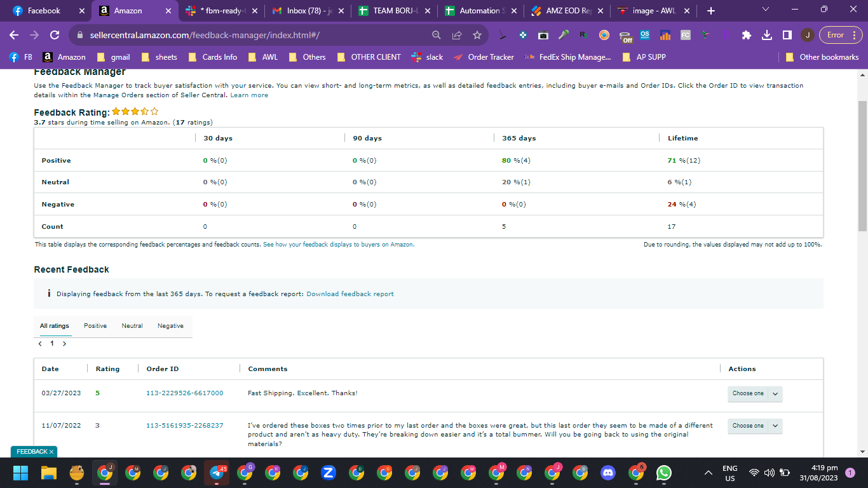The height and width of the screenshot is (488, 868).
Task: Open Zoom from the taskbar
Action: [x=329, y=473]
